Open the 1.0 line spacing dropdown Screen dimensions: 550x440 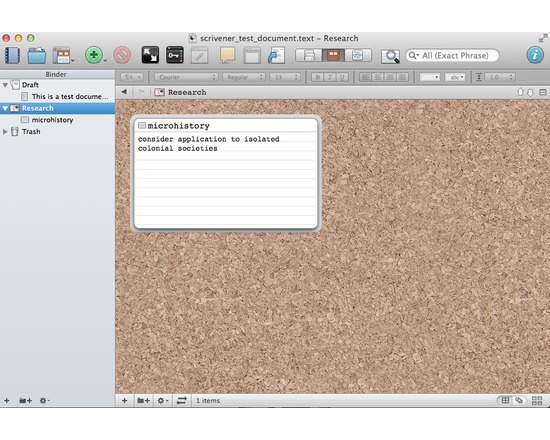[x=499, y=77]
